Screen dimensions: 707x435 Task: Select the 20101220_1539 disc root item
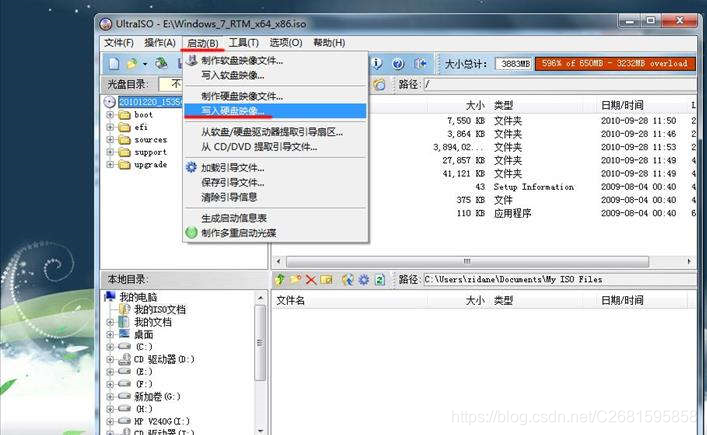tap(150, 102)
